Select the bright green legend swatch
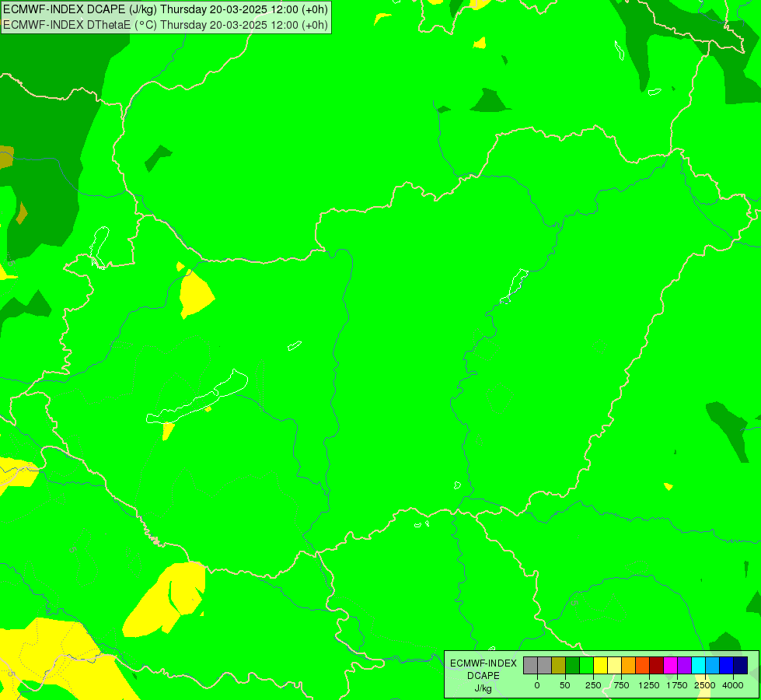The image size is (761, 700). [x=587, y=666]
